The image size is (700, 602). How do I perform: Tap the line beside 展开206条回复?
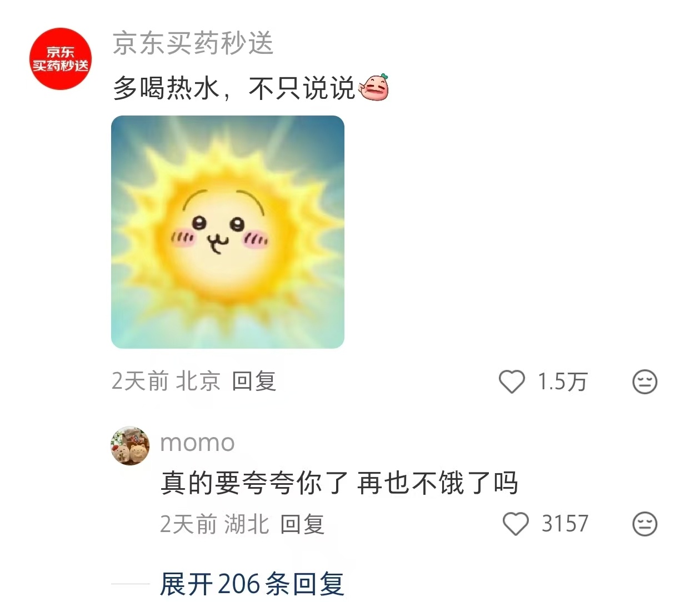131,584
